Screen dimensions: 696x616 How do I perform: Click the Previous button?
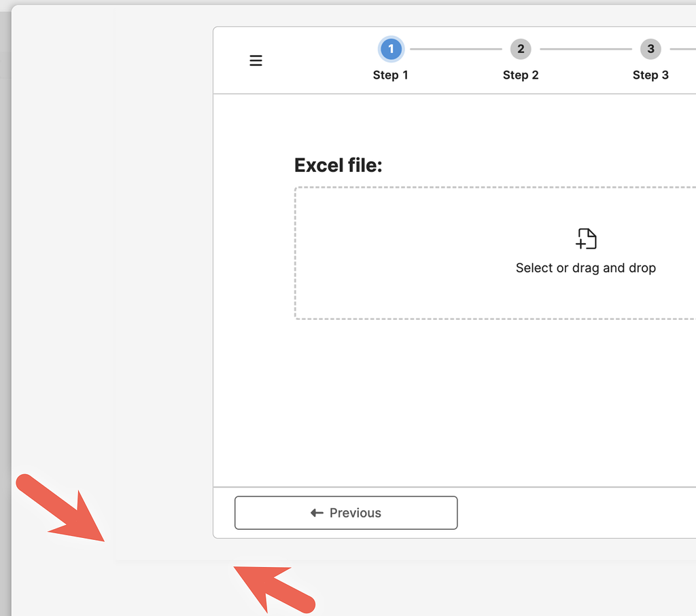point(346,513)
